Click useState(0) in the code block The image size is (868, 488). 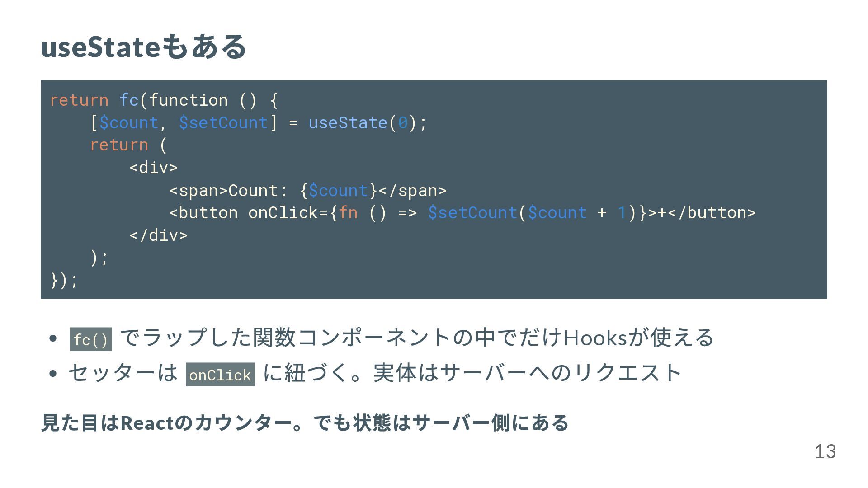click(x=362, y=122)
